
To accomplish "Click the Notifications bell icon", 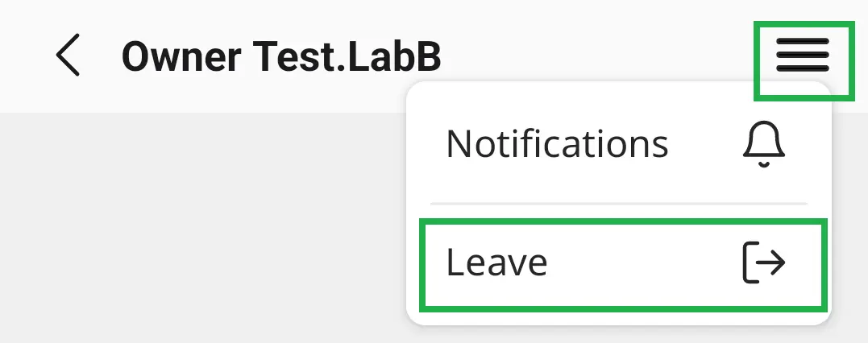I will tap(763, 146).
